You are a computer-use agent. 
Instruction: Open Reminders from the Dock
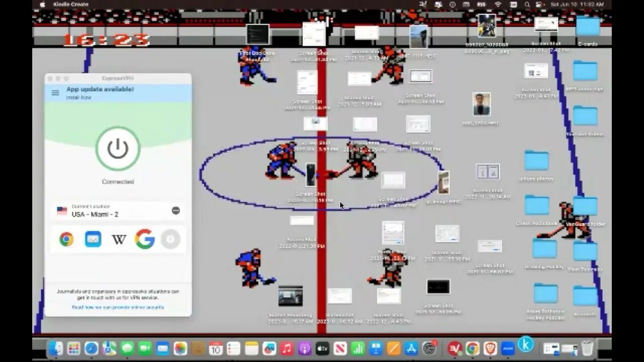[x=233, y=348]
